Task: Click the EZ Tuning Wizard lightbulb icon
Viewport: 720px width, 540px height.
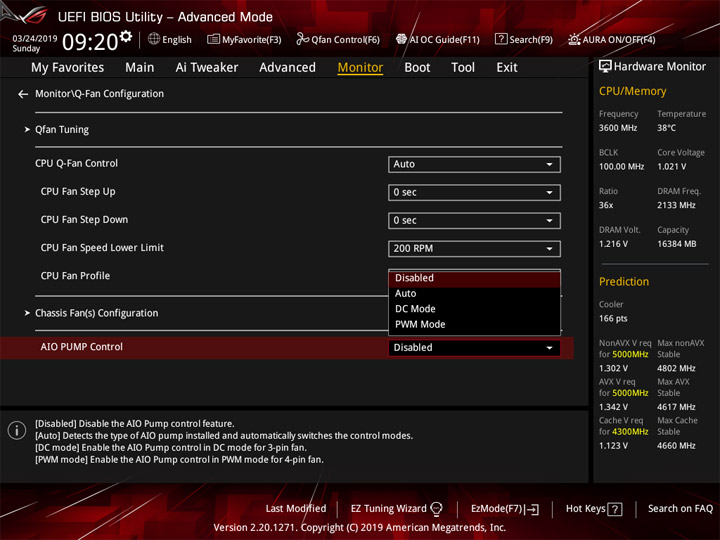Action: coord(436,509)
